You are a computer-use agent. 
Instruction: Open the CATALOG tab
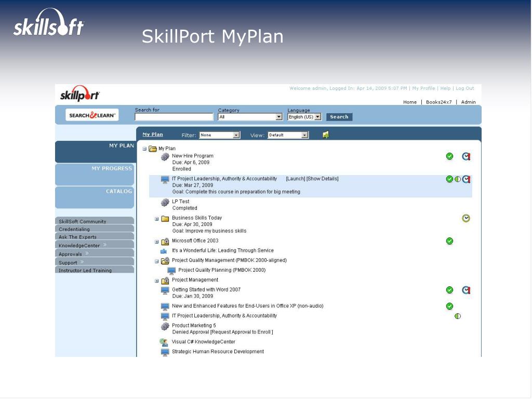95,197
